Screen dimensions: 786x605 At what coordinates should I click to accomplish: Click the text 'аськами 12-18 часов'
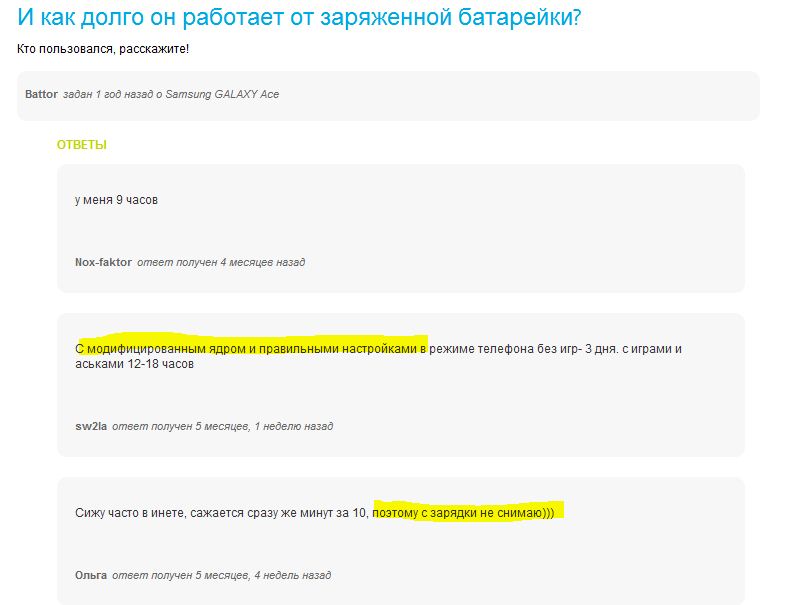pos(134,364)
